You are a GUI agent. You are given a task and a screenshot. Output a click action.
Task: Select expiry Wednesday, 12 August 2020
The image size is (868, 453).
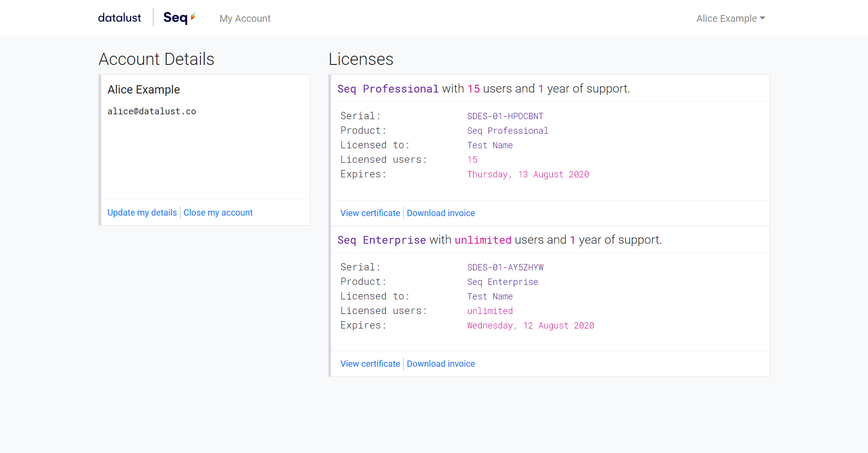point(531,326)
